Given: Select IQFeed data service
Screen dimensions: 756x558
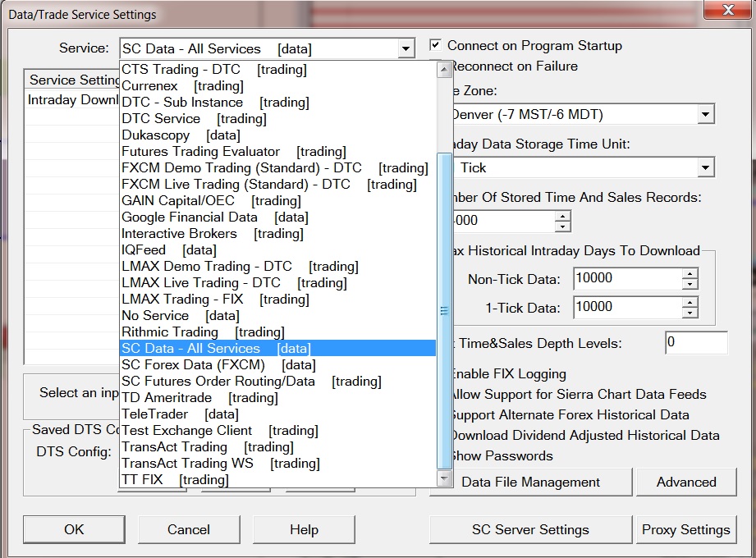Looking at the screenshot, I should tap(277, 249).
